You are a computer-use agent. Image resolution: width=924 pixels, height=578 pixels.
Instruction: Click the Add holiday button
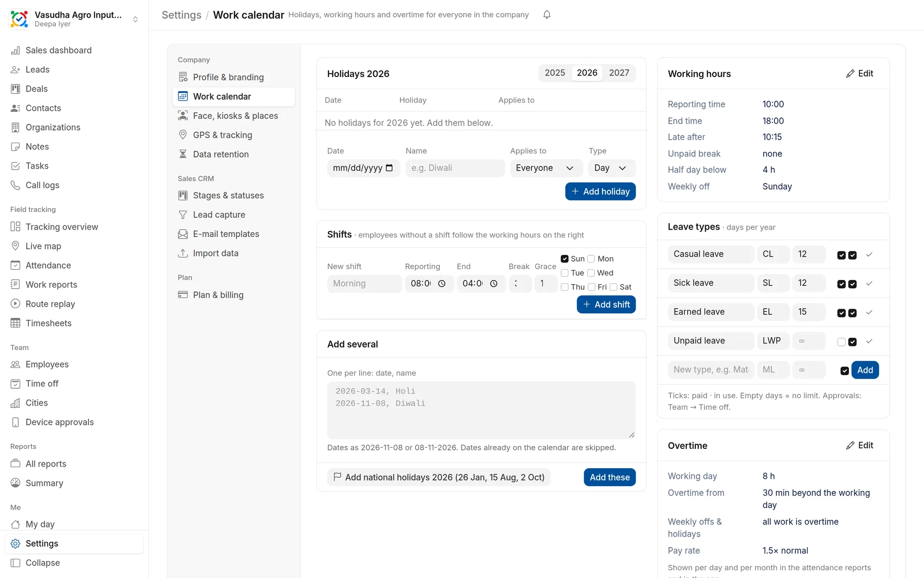600,191
